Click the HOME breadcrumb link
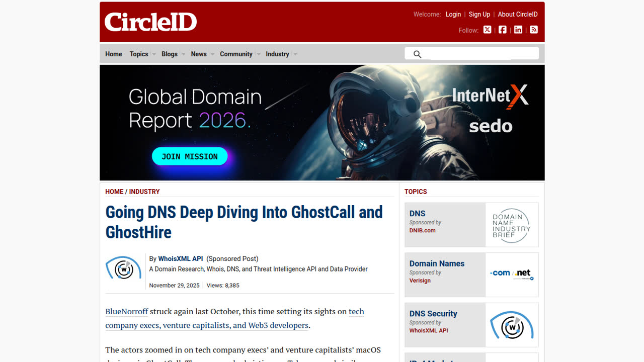This screenshot has height=362, width=644. pyautogui.click(x=114, y=192)
